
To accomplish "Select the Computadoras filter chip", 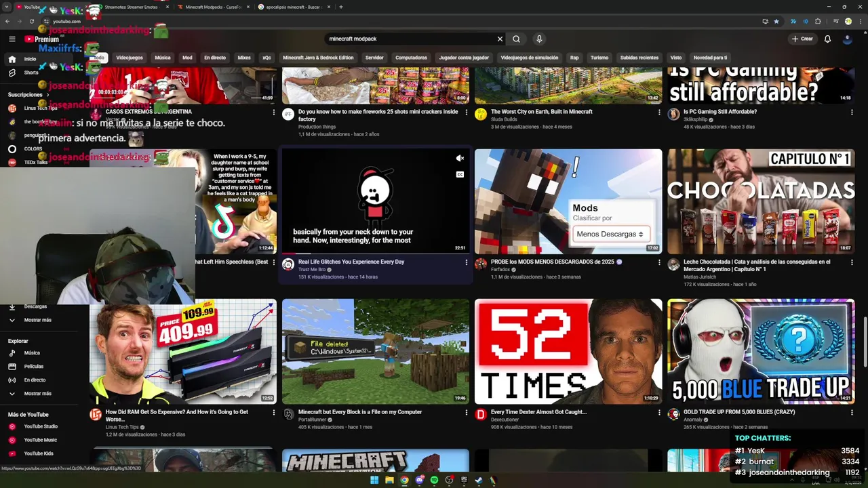I will tap(411, 58).
